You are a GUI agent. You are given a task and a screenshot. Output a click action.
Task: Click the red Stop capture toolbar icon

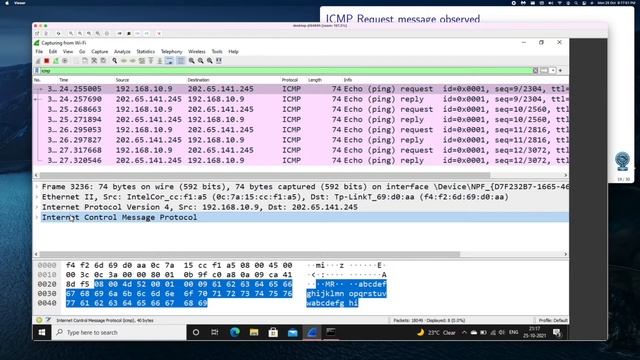[47, 61]
